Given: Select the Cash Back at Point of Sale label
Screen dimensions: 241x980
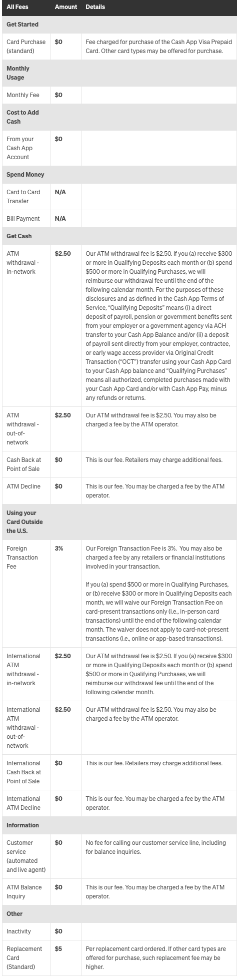Looking at the screenshot, I should point(23,464).
